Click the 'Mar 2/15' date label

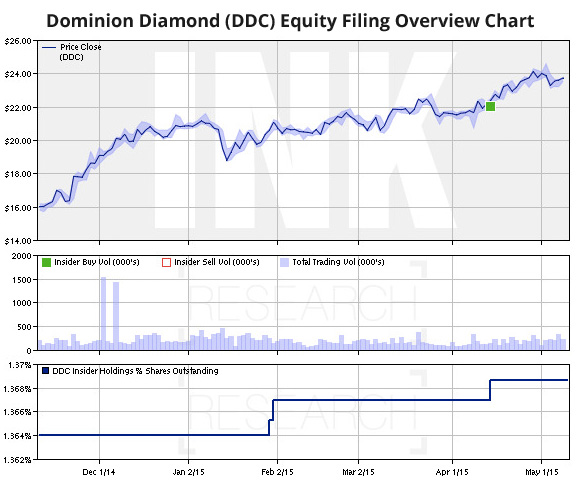pyautogui.click(x=358, y=472)
